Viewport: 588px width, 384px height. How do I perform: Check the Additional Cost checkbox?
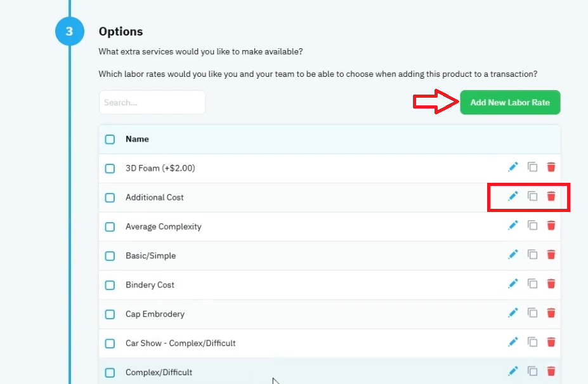(x=110, y=197)
